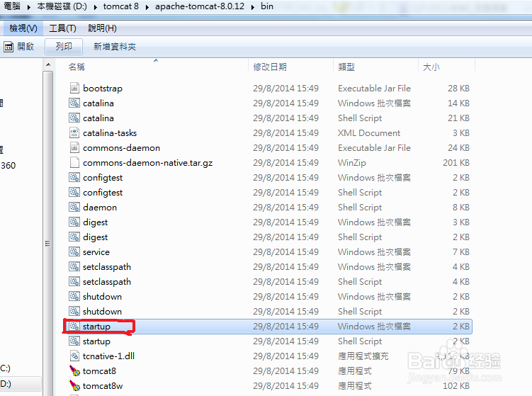Viewport: 532px width, 396px height.
Task: Click the catalina-tasks XML document icon
Action: pos(74,132)
